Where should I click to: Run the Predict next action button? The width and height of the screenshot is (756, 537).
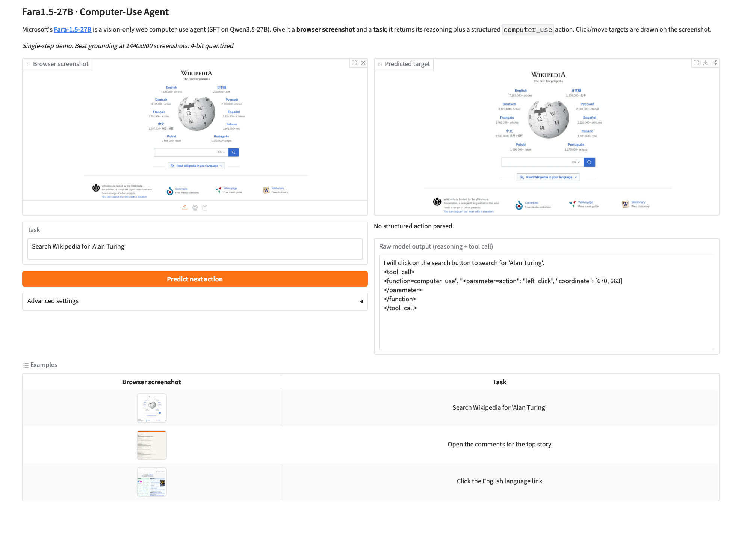click(x=195, y=279)
